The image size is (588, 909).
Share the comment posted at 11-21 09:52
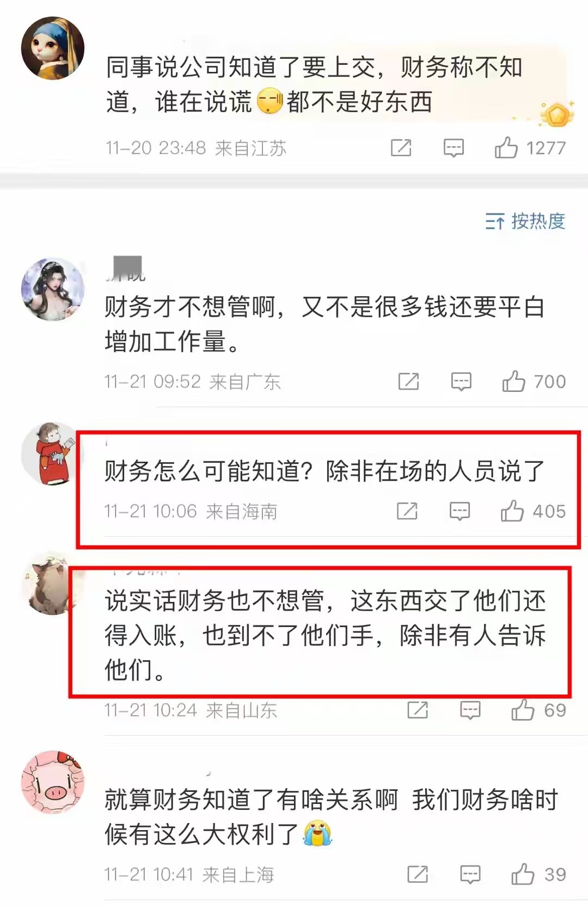click(x=408, y=382)
